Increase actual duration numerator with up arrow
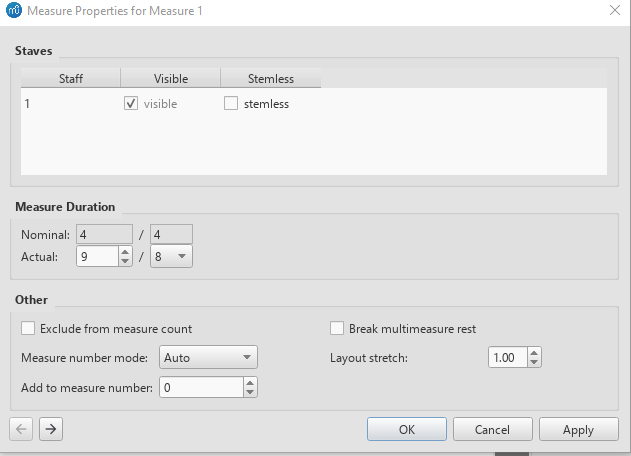631x456 pixels. point(125,252)
